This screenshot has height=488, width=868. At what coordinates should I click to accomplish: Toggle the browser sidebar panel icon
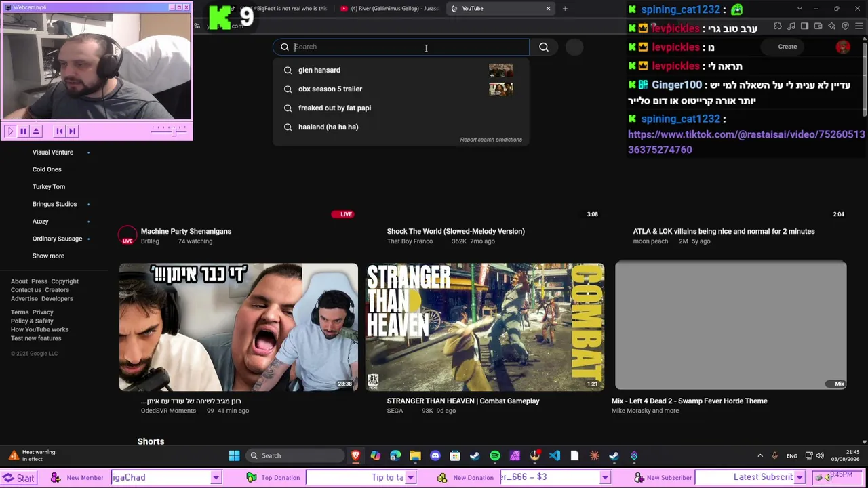coord(804,26)
